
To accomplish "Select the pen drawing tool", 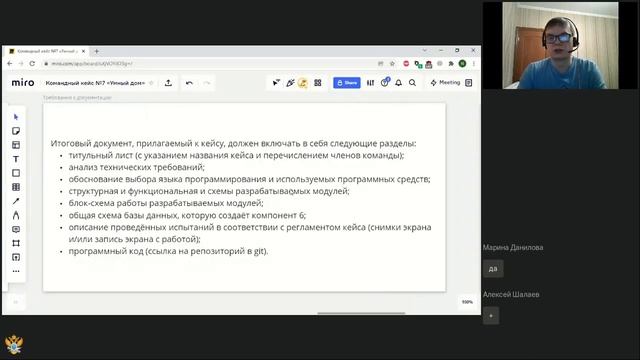I will tap(16, 215).
